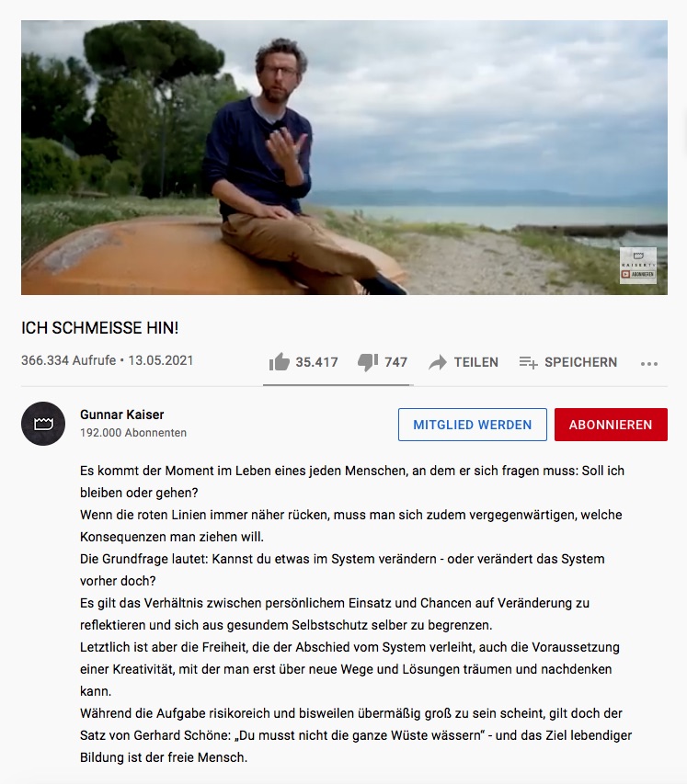Click the like/dislike ratio bar

(338, 385)
